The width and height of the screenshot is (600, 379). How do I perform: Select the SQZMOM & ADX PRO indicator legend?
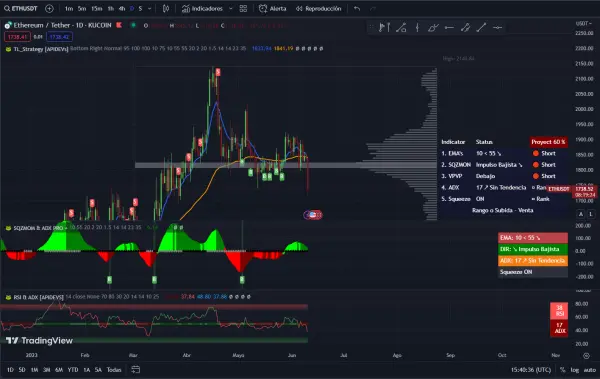[38, 228]
